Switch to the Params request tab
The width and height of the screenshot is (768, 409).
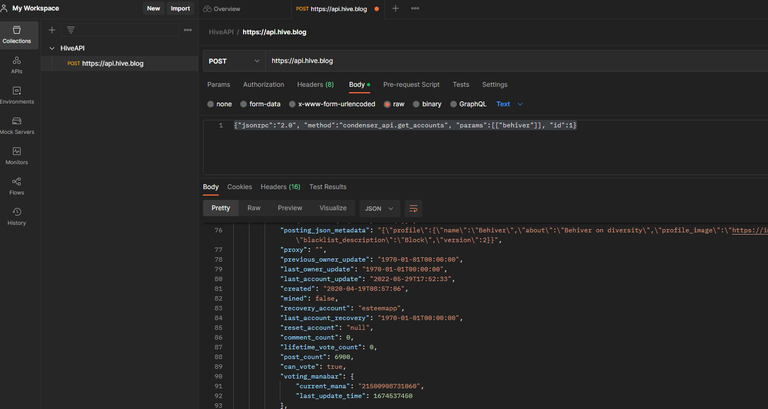click(218, 84)
